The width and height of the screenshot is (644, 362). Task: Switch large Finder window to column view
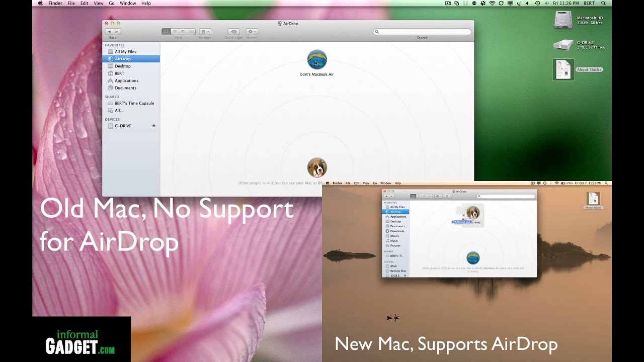point(183,32)
